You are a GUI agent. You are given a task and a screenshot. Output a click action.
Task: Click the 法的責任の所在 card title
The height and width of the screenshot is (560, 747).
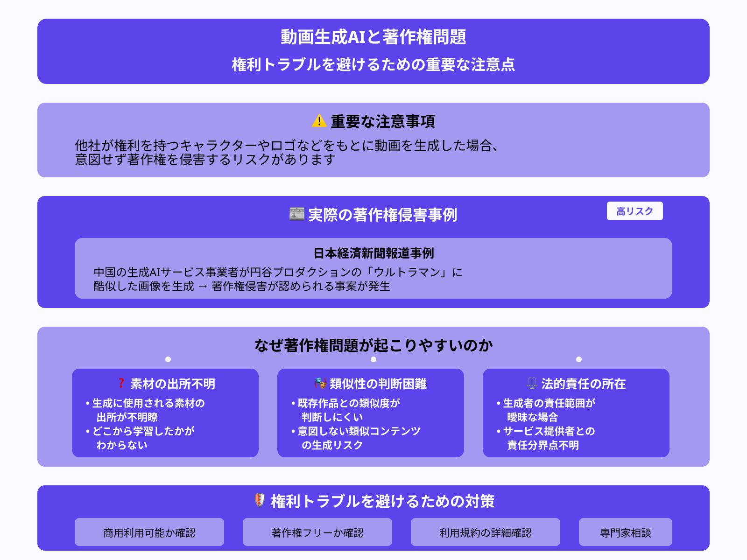584,384
